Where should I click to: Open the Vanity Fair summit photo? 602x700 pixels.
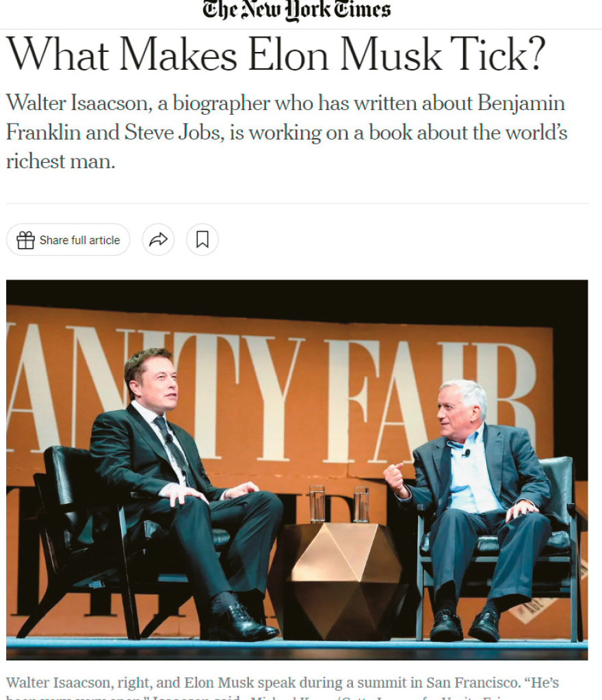coord(297,470)
